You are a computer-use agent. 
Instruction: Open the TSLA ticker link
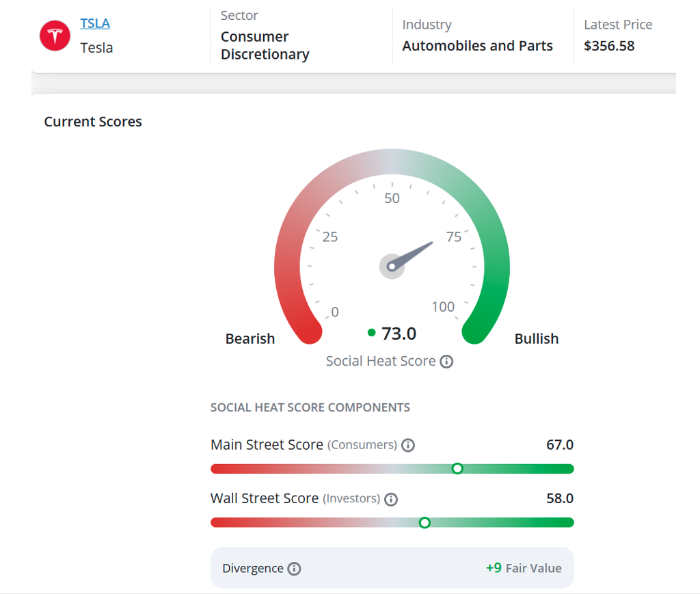click(94, 23)
